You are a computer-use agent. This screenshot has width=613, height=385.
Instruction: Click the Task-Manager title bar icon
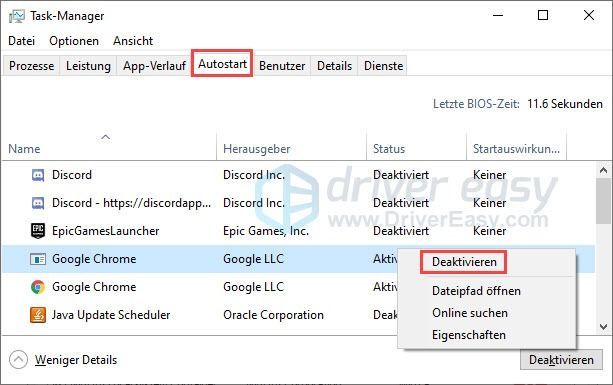[x=16, y=16]
